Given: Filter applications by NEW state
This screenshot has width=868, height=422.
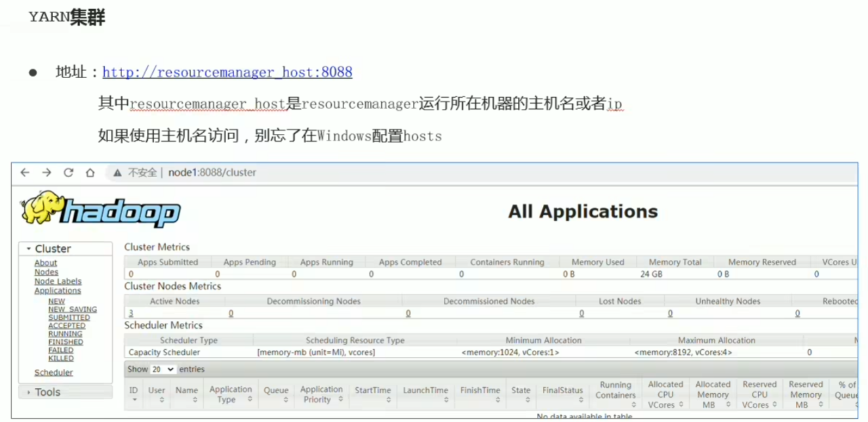Looking at the screenshot, I should (x=56, y=301).
